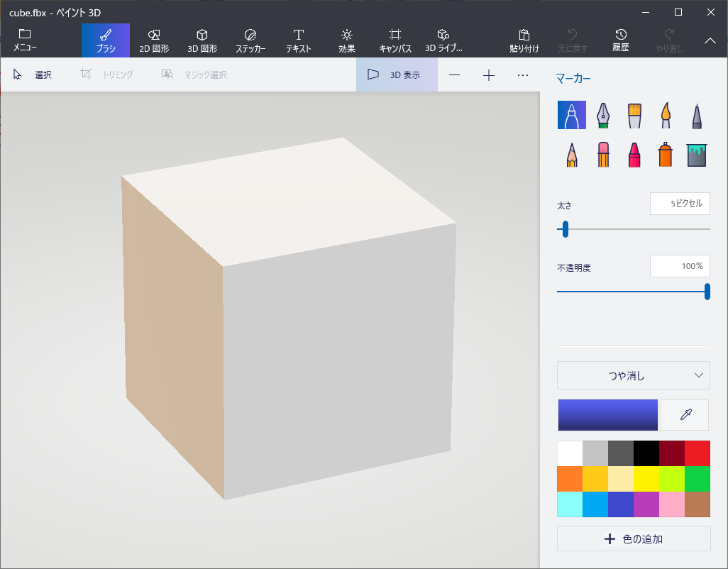This screenshot has width=728, height=569.
Task: Choose the lime color swatch
Action: point(672,478)
